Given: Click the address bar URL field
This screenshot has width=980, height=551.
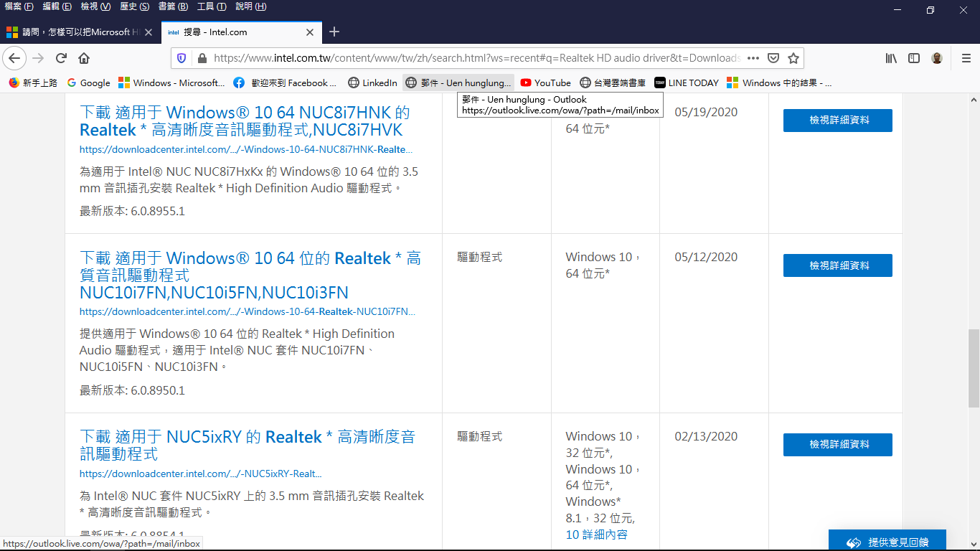Looking at the screenshot, I should coord(477,58).
